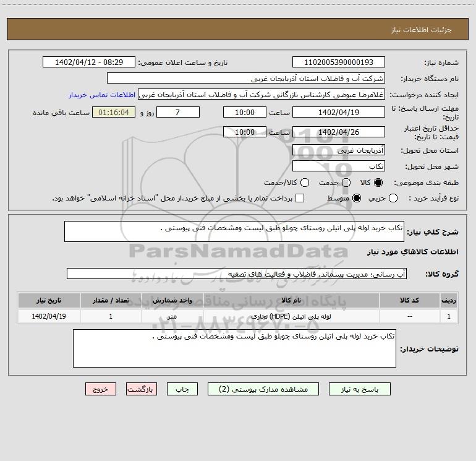Click the شماره نیاز field 1102005390000193
This screenshot has width=476, height=461.
point(339,62)
